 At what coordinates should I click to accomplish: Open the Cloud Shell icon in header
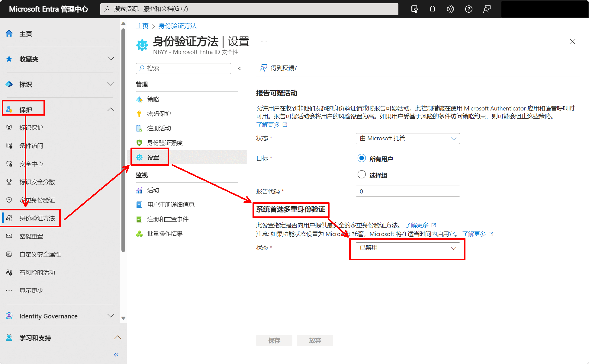[414, 9]
